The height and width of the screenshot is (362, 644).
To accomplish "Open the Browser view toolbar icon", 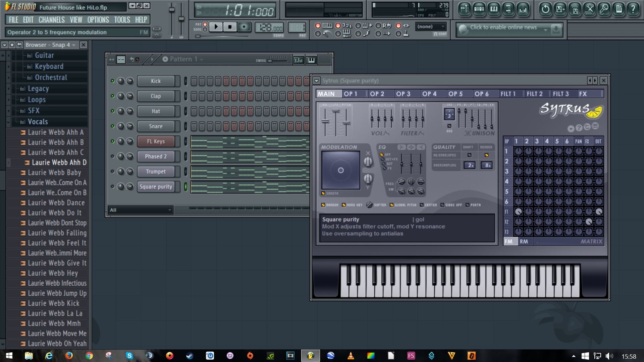I will point(508,9).
